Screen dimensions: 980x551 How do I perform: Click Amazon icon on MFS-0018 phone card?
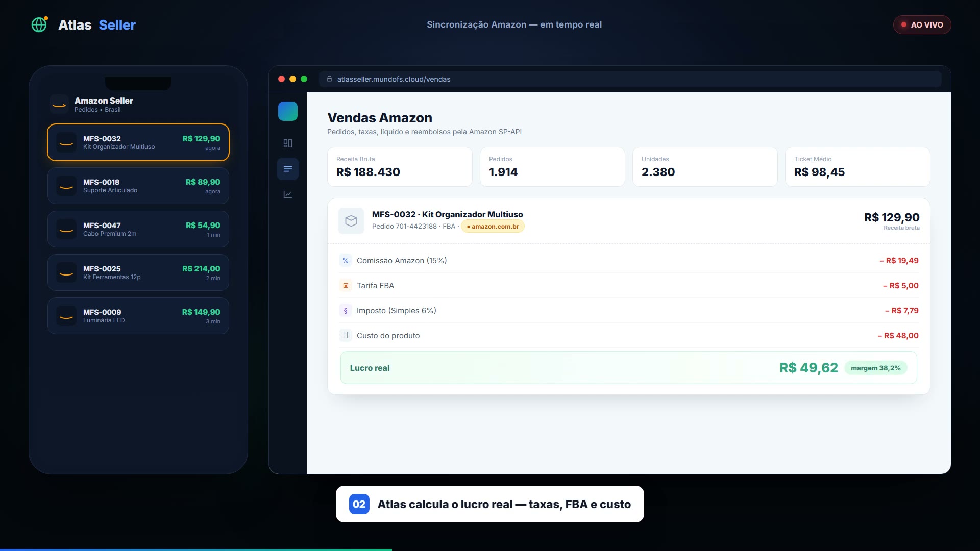click(x=66, y=186)
